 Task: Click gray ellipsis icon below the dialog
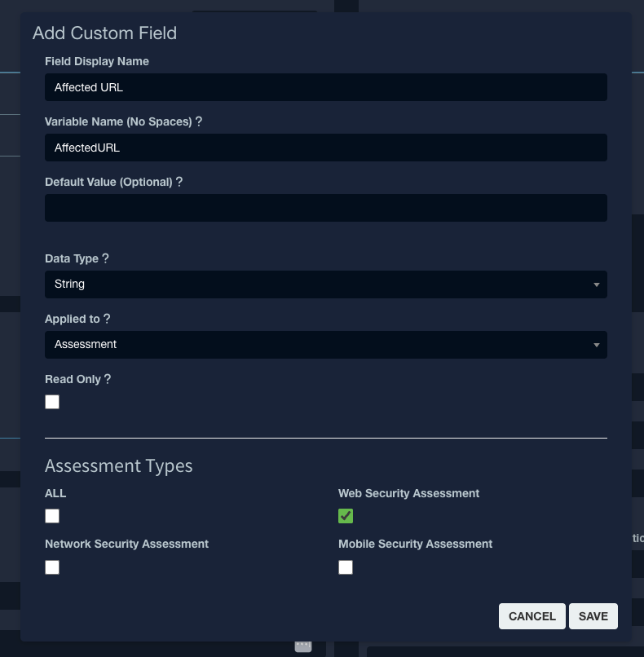pos(303,646)
